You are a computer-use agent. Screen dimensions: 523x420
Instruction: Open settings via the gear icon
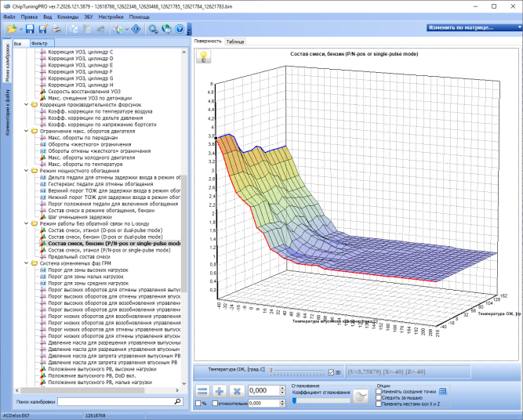[153, 29]
